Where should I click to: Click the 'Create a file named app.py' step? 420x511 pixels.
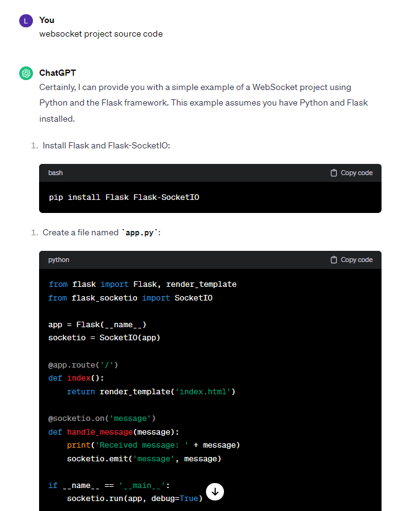pos(102,232)
